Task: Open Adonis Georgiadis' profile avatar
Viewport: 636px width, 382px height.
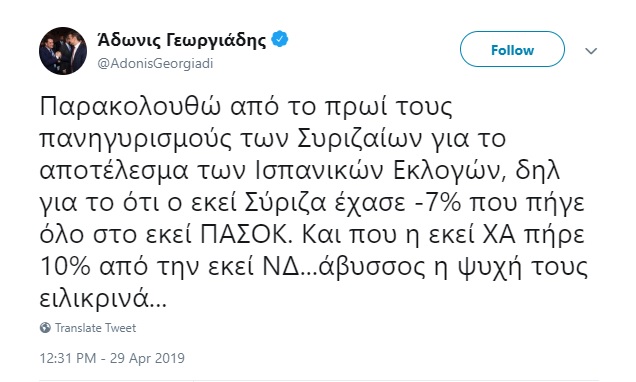Action: tap(63, 51)
